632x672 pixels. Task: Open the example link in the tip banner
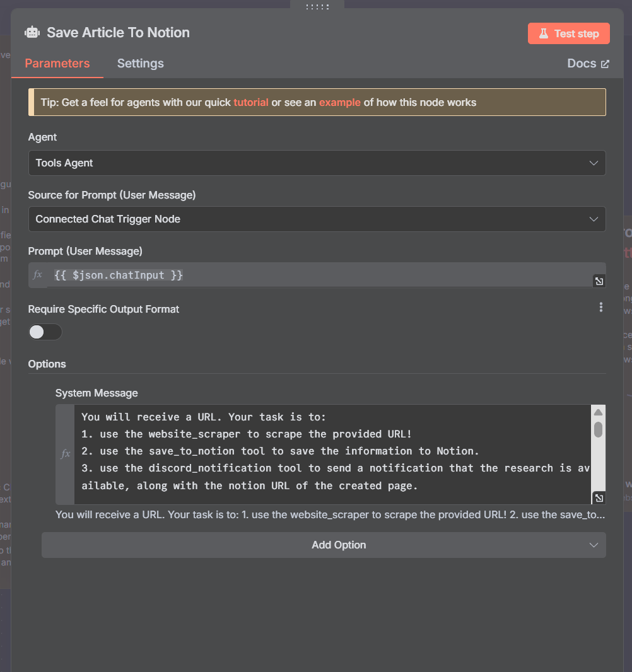(x=339, y=101)
